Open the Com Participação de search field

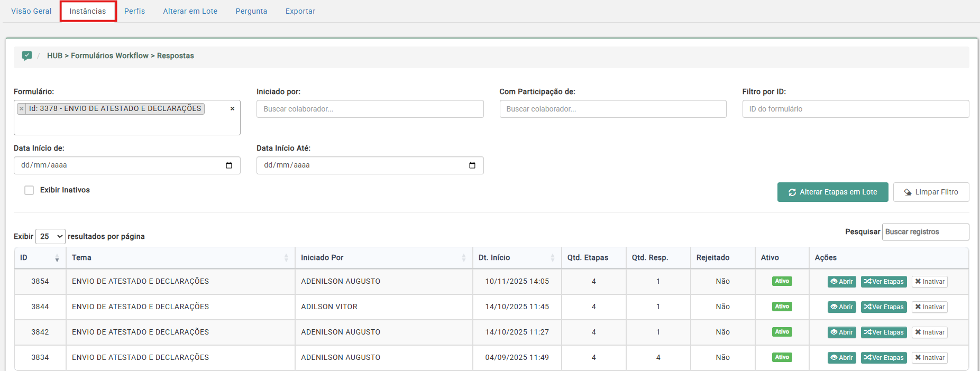click(612, 109)
